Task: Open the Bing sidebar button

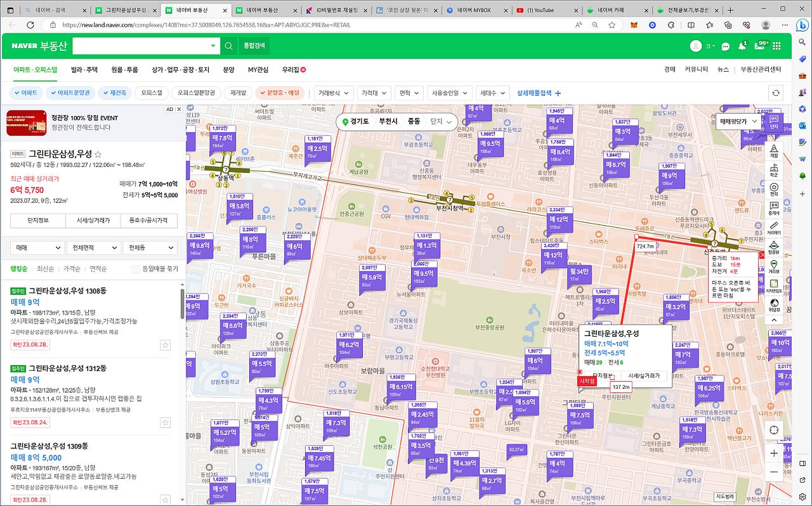Action: point(802,25)
